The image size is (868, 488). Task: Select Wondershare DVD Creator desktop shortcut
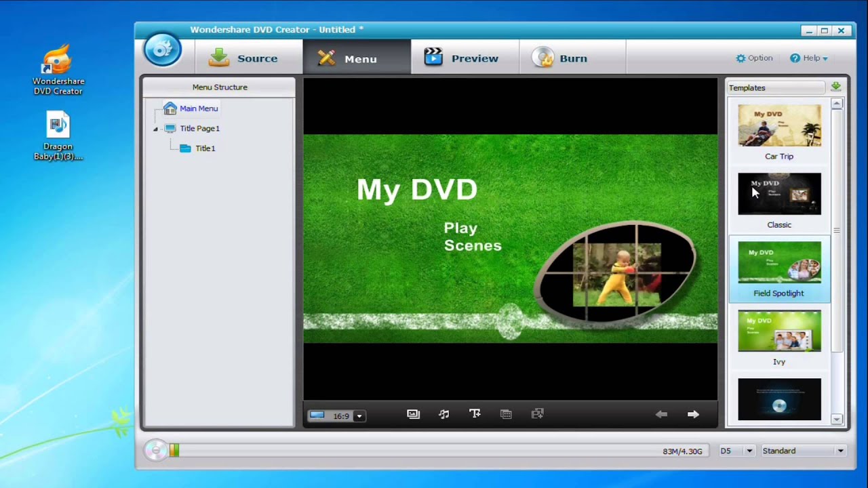[58, 70]
